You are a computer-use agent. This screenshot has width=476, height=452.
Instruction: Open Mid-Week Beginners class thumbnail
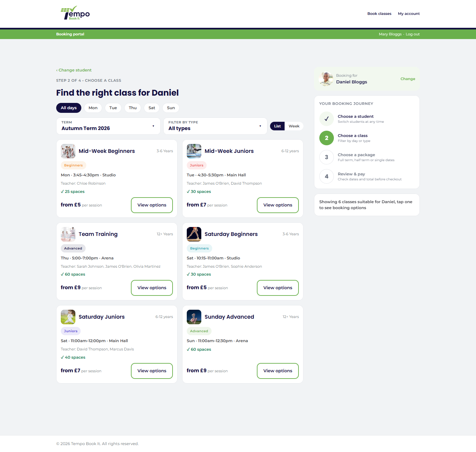(68, 151)
